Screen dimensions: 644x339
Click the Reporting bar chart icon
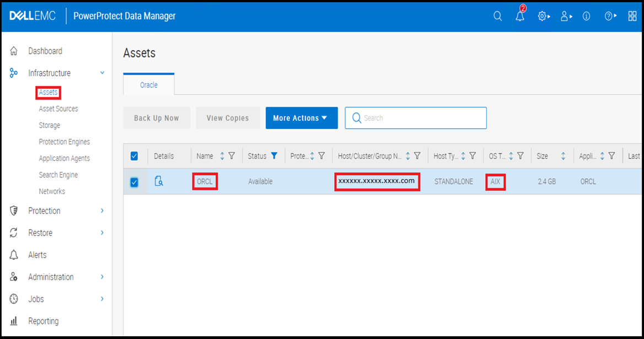coord(14,321)
